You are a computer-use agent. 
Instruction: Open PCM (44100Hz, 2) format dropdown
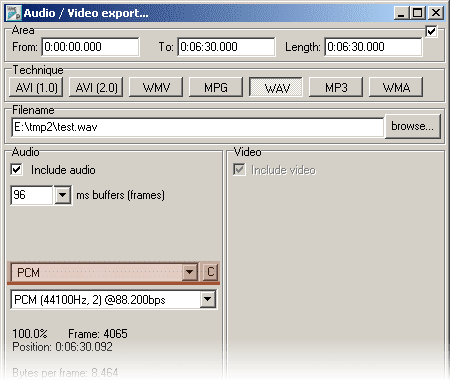coord(208,299)
